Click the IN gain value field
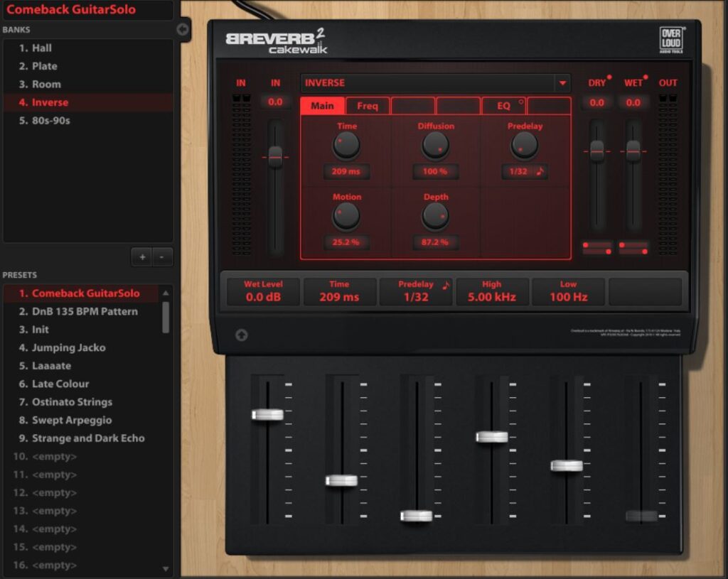728x579 pixels. (275, 102)
